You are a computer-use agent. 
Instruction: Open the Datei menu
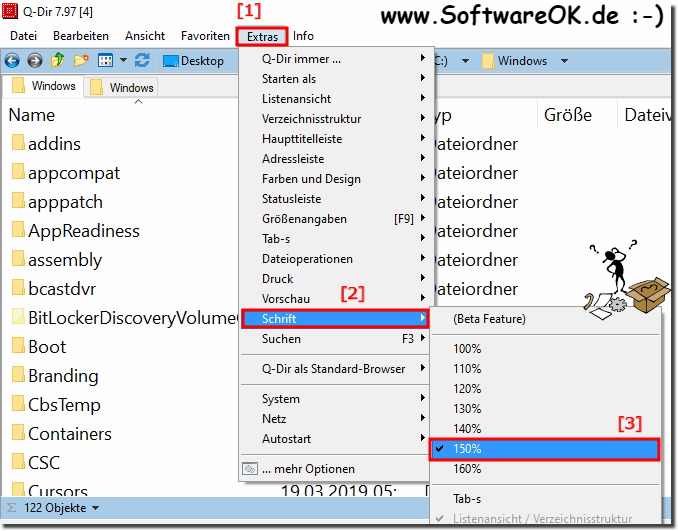pos(23,36)
